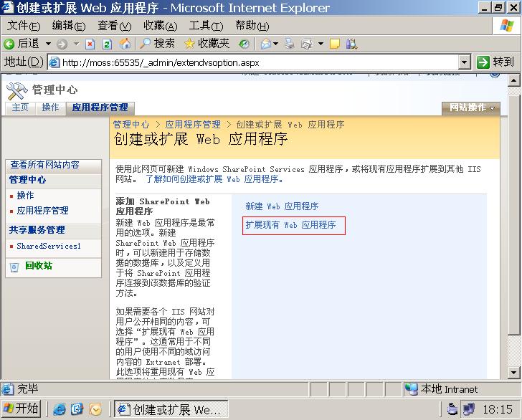Open 查看所有网站内容 in sidebar
The height and width of the screenshot is (420, 522).
(45, 165)
